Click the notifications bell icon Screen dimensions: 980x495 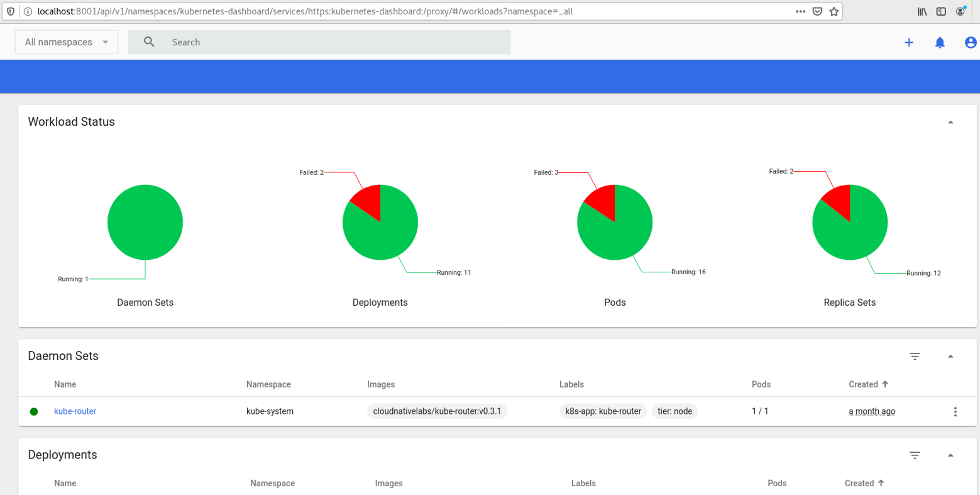(940, 42)
